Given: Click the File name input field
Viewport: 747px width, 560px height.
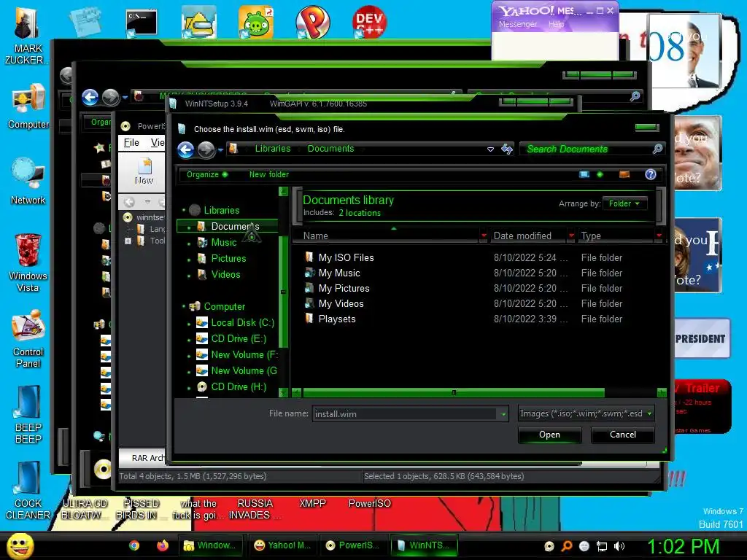Looking at the screenshot, I should 404,414.
